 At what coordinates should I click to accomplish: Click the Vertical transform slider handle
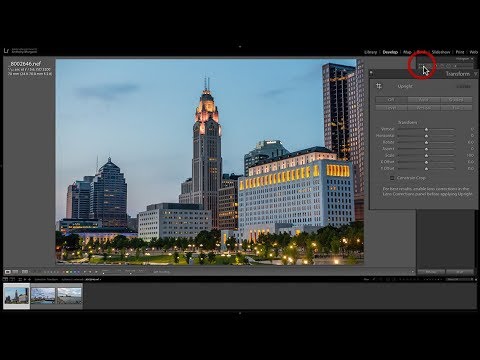(x=426, y=129)
